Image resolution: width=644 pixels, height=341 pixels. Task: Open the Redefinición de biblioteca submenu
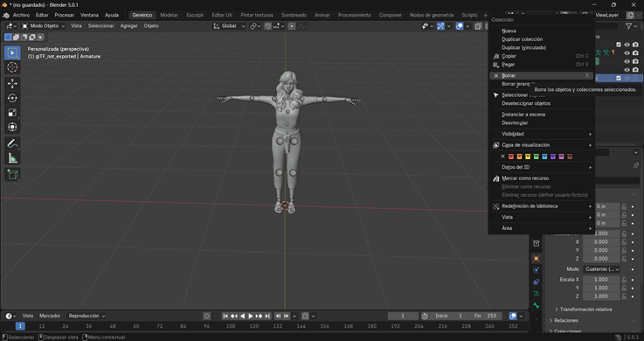click(x=541, y=206)
